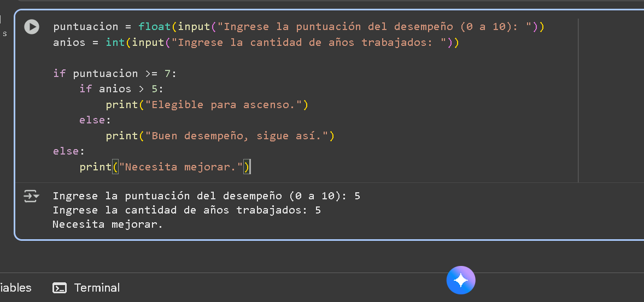
Task: Click the float keyword in first line
Action: point(155,27)
